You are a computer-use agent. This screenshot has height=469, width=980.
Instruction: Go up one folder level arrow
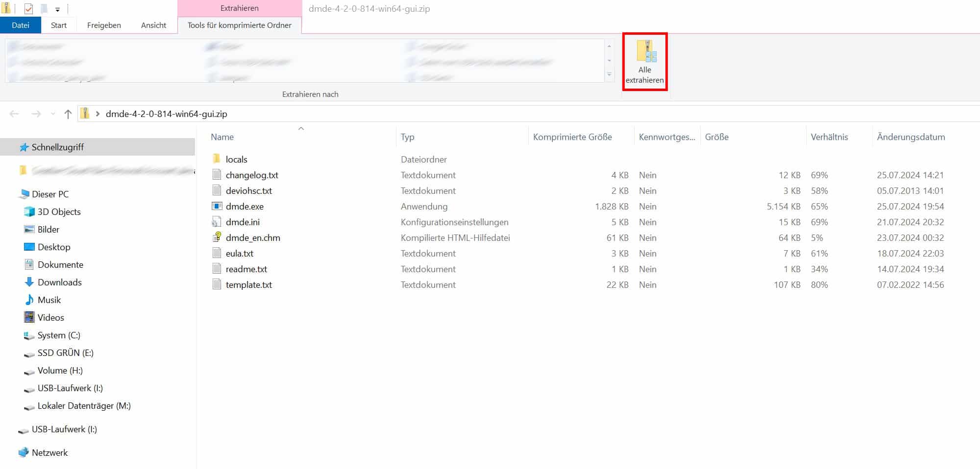[68, 114]
